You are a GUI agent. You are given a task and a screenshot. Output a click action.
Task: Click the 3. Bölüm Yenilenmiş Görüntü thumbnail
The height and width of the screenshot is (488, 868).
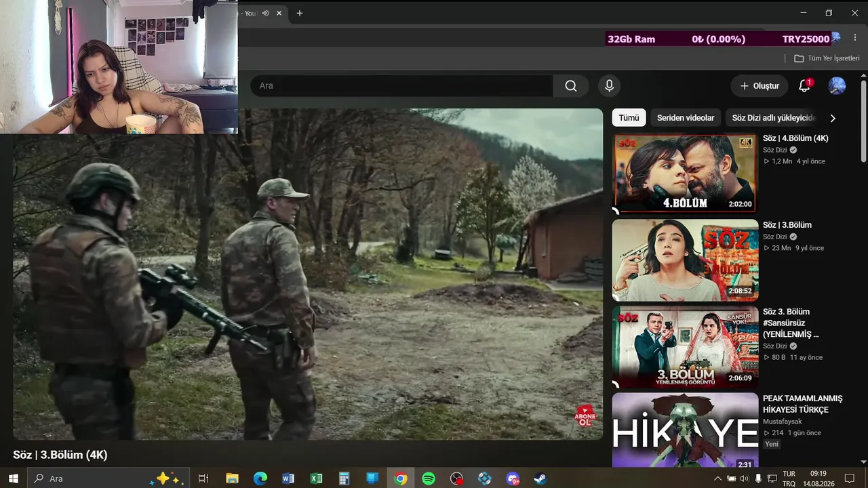click(x=685, y=347)
